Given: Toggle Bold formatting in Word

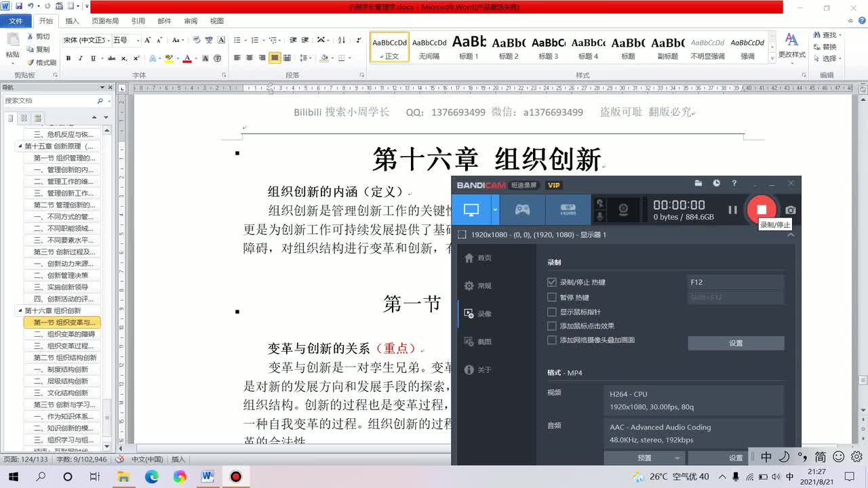Looking at the screenshot, I should 68,58.
